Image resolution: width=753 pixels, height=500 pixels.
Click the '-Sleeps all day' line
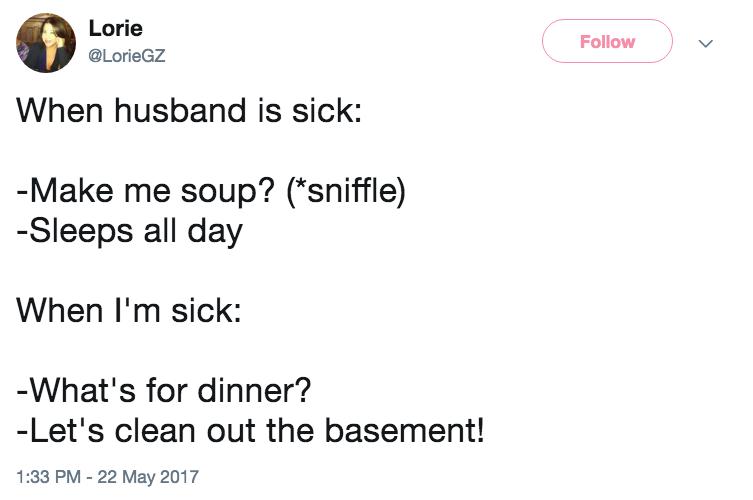(x=129, y=232)
